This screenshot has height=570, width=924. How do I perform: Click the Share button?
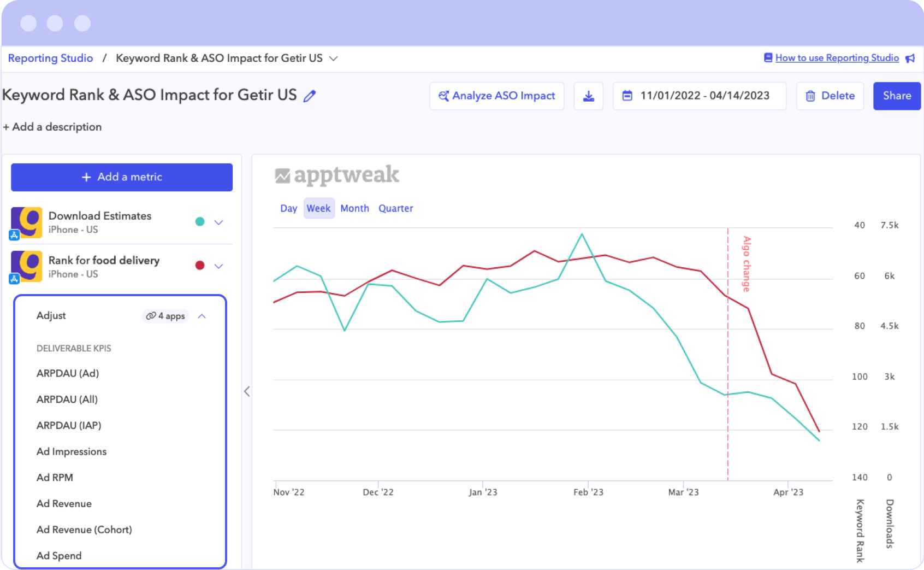click(897, 96)
